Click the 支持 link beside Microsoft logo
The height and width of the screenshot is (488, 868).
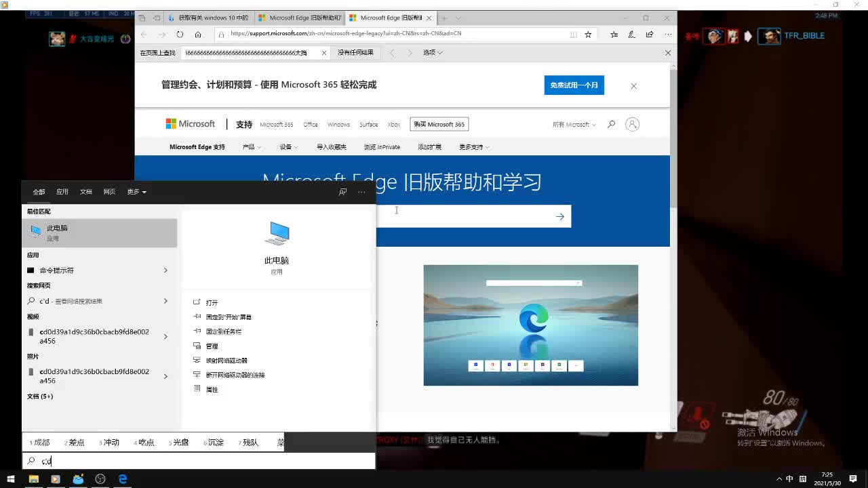pos(244,125)
